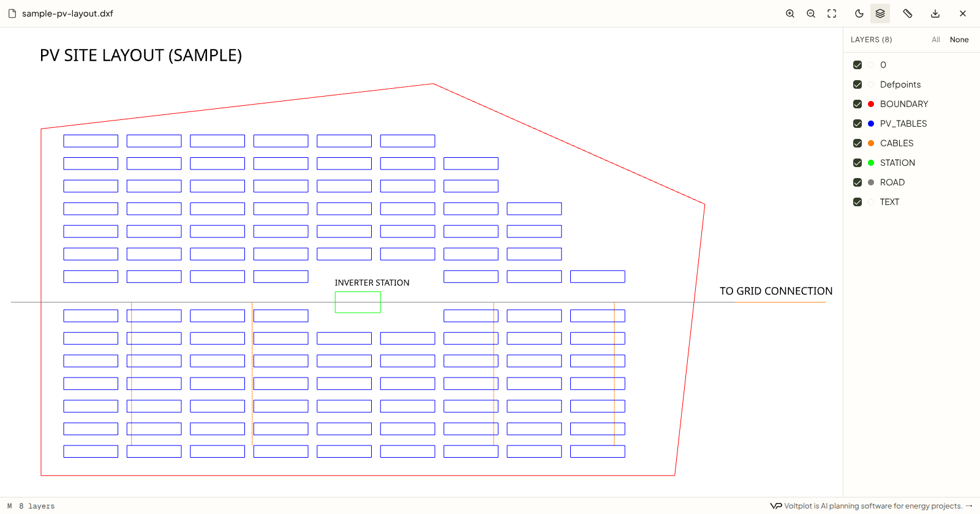This screenshot has height=514, width=980.
Task: Zoom in on the drawing
Action: click(790, 13)
